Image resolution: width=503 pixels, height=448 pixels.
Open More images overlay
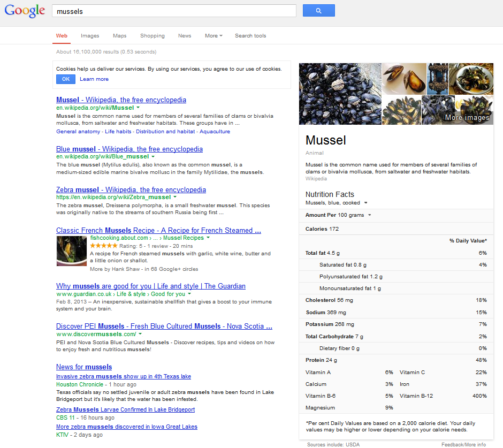[x=467, y=117]
